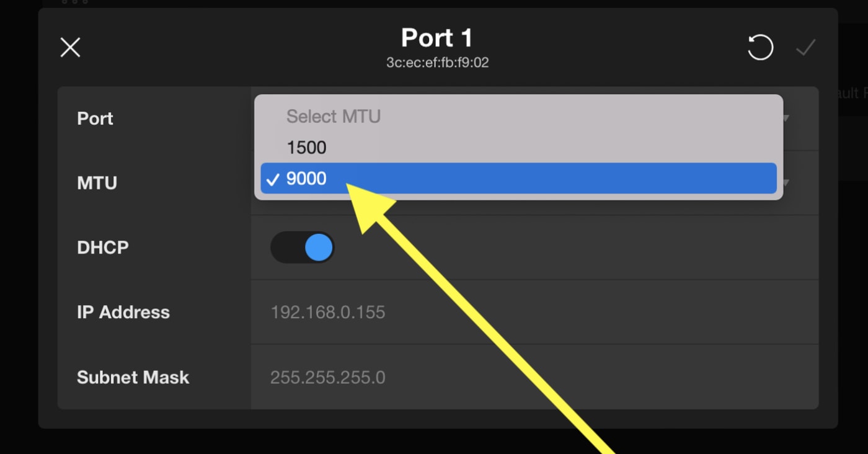Click the Subnet Mask field showing 255.255.255.0
Screen dimensions: 868x454
(x=328, y=377)
